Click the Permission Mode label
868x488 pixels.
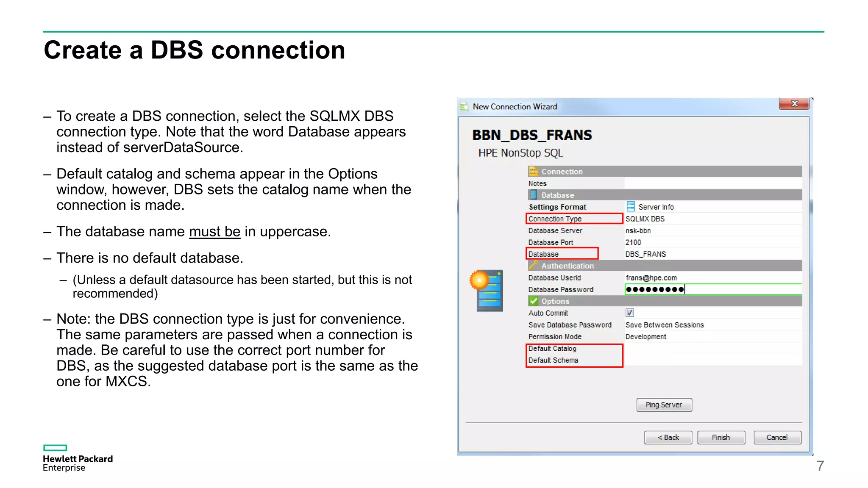[x=555, y=337]
